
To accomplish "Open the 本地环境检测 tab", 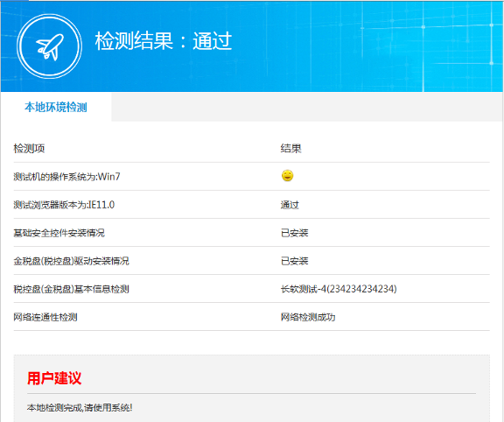I will click(56, 107).
